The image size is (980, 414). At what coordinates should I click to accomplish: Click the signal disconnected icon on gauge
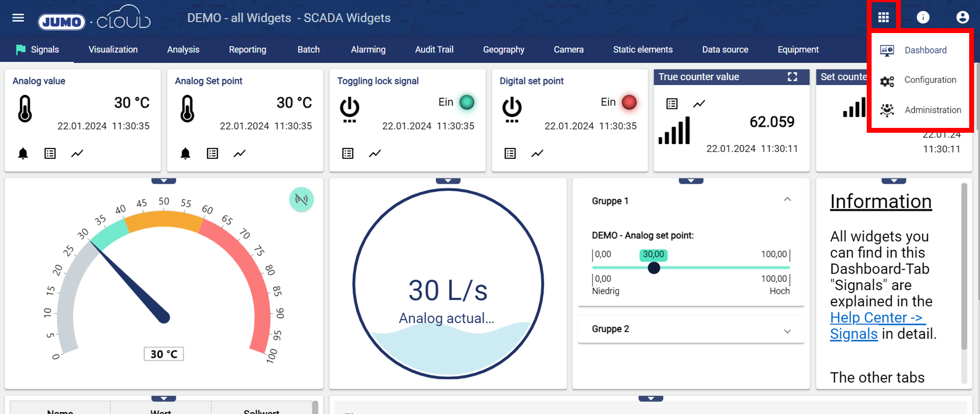(301, 199)
